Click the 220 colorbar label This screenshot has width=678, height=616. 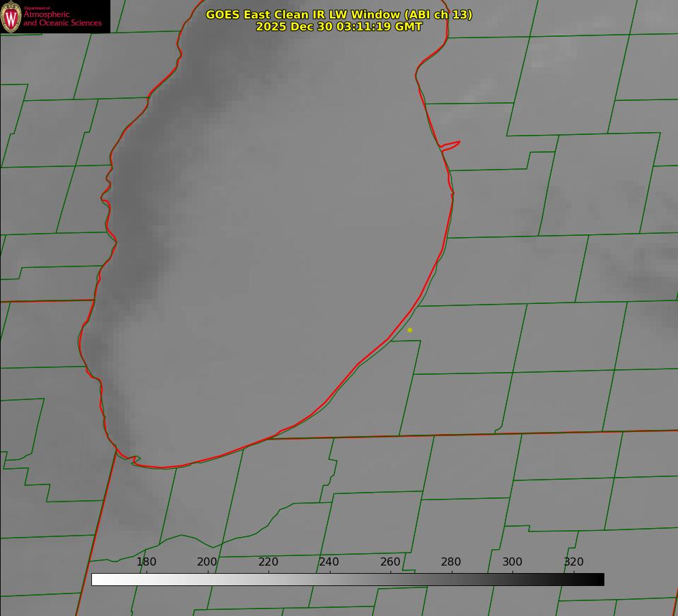coord(268,561)
